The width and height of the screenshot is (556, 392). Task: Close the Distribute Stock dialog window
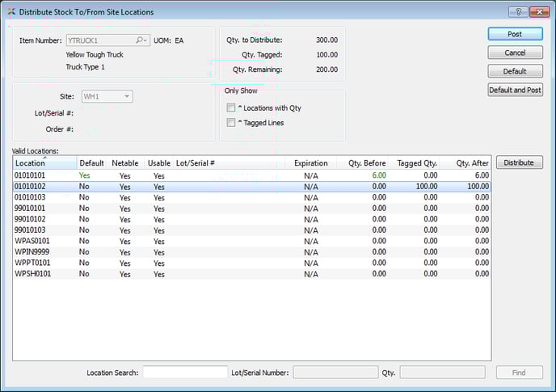tap(539, 12)
